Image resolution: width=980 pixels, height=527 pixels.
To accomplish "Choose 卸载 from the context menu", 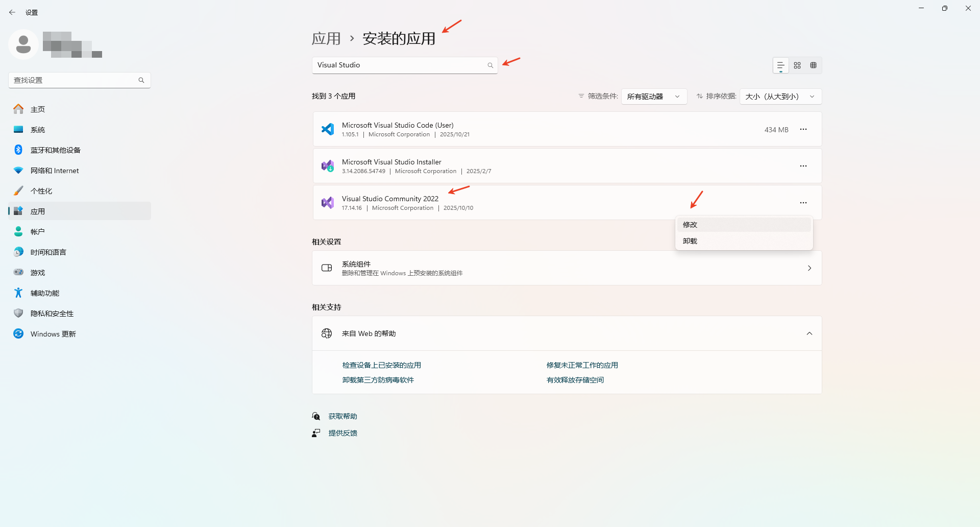I will 744,241.
